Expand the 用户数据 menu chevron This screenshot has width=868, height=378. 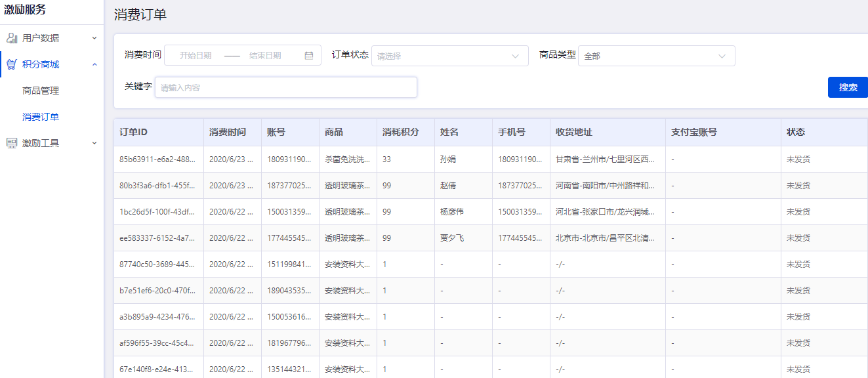(94, 38)
